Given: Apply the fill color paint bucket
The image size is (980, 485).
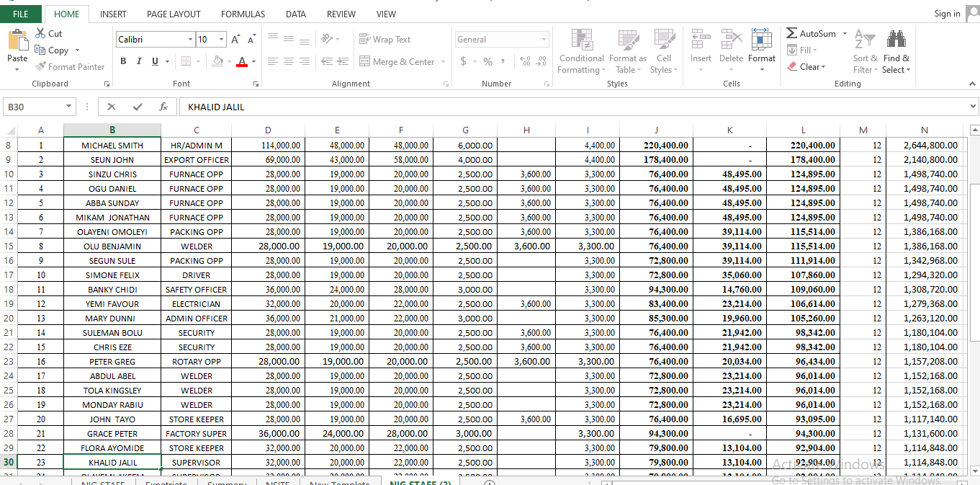Looking at the screenshot, I should click(217, 62).
